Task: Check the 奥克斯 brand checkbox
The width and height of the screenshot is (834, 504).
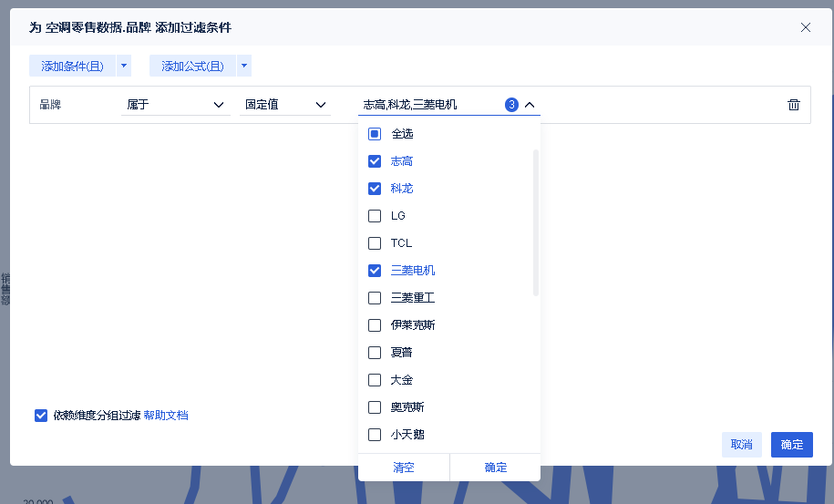Action: pyautogui.click(x=375, y=407)
